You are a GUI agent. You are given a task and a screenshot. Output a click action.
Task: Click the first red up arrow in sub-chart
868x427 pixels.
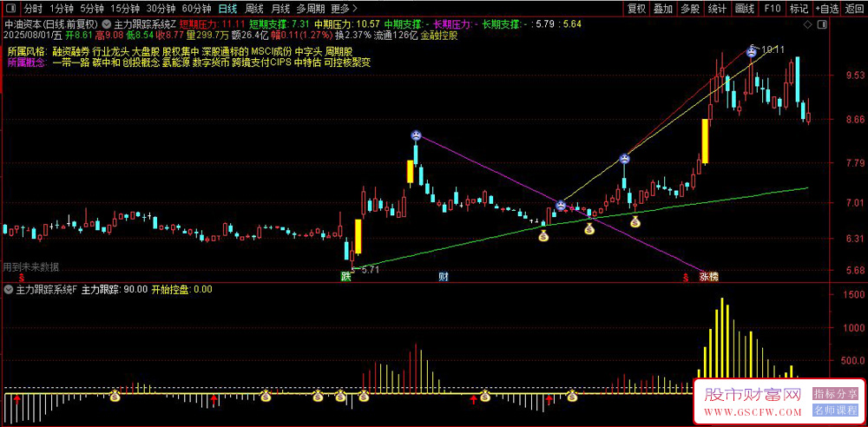pos(17,398)
